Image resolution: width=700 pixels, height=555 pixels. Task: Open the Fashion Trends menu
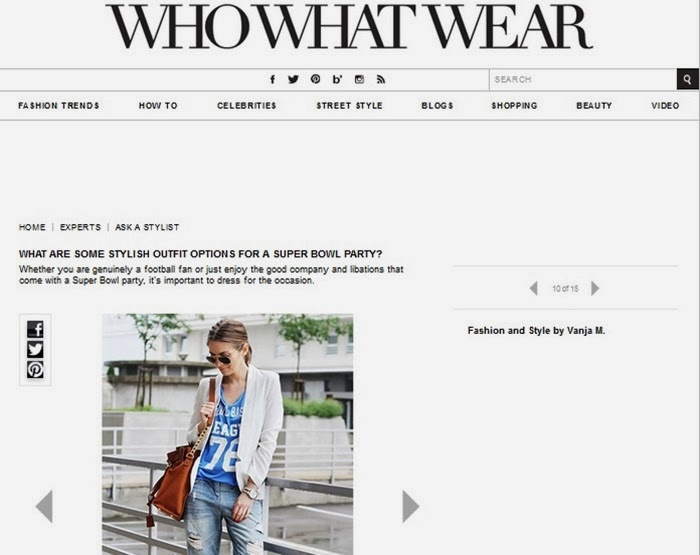click(58, 106)
